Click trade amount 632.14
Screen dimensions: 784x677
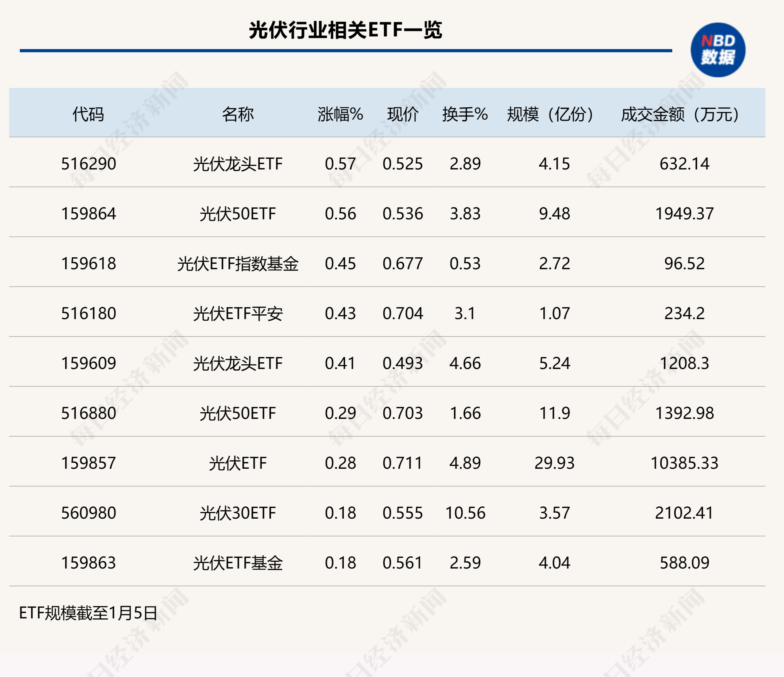684,164
